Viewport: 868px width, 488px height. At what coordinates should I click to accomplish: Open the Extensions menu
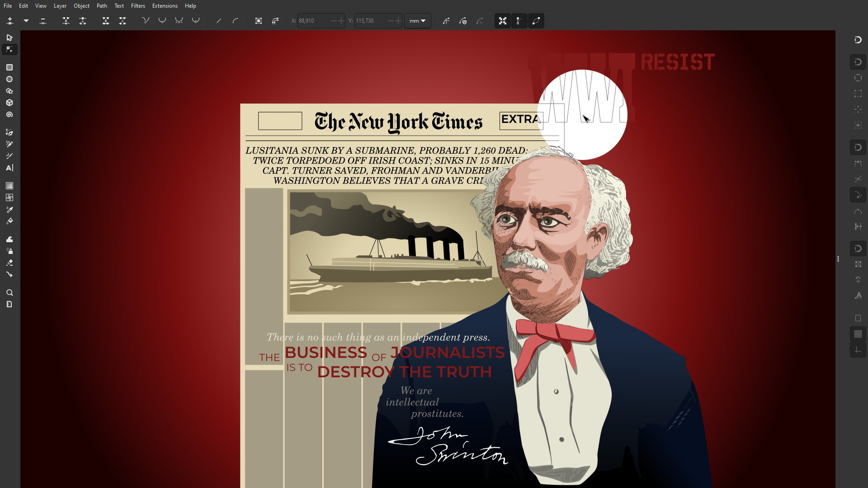pos(165,6)
